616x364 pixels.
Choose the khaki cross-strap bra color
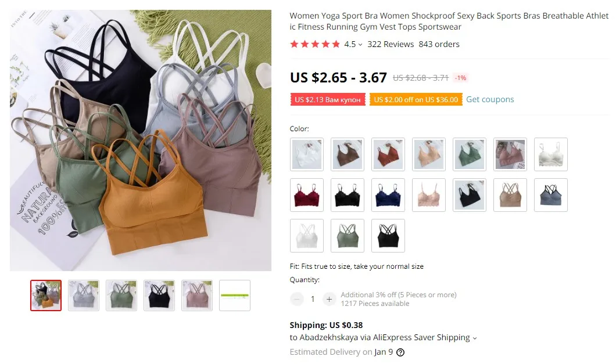click(510, 195)
